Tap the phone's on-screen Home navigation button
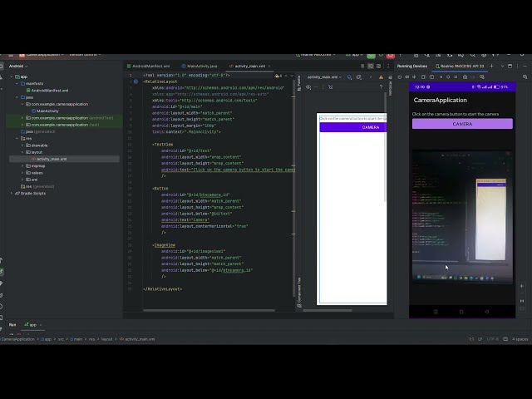The image size is (532, 399). [461, 312]
